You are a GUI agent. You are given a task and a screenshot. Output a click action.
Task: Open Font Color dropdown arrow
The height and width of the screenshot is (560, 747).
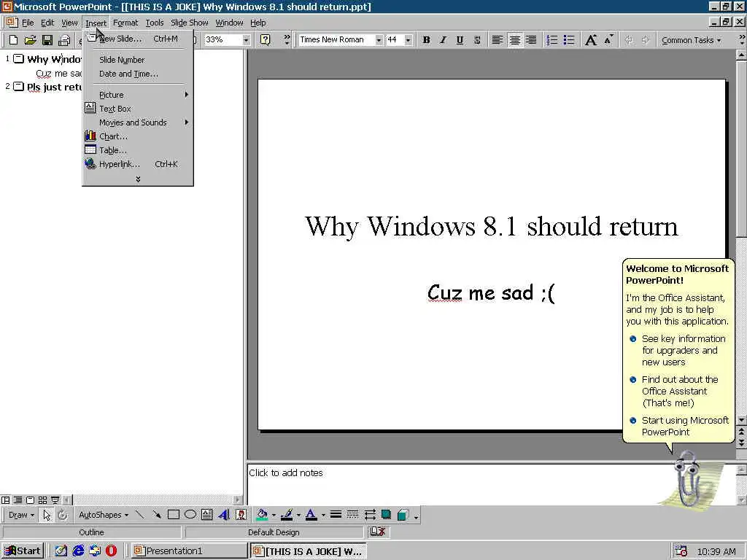point(323,515)
